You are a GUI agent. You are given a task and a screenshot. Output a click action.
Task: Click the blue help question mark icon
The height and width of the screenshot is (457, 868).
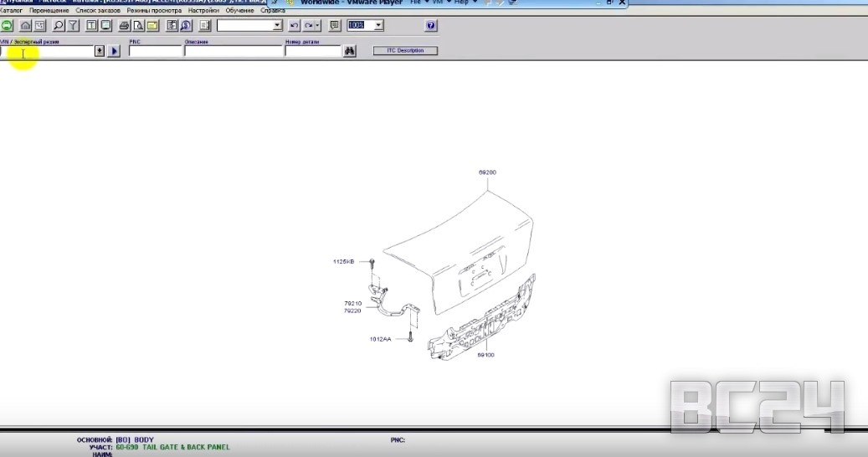click(431, 26)
